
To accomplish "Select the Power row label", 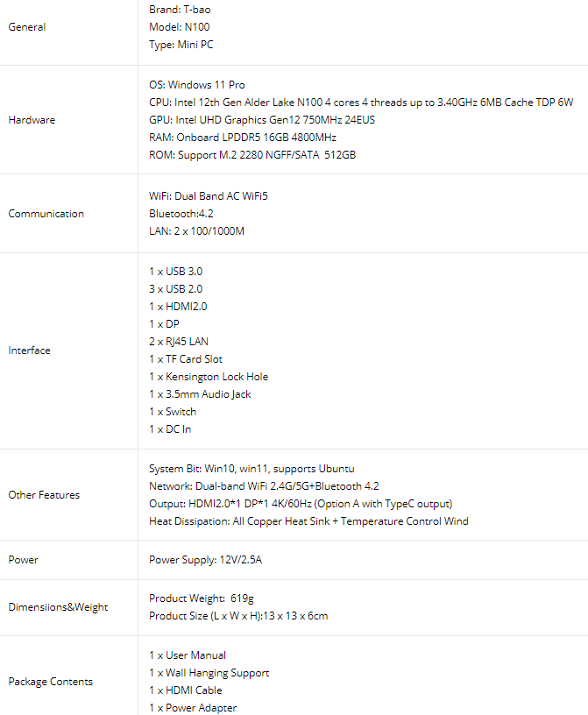I will click(24, 560).
